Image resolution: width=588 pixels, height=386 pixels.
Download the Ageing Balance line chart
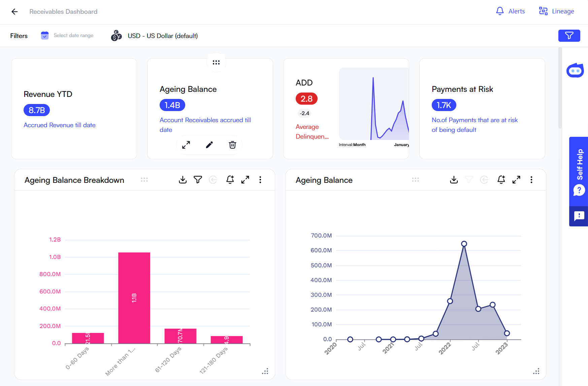(454, 180)
